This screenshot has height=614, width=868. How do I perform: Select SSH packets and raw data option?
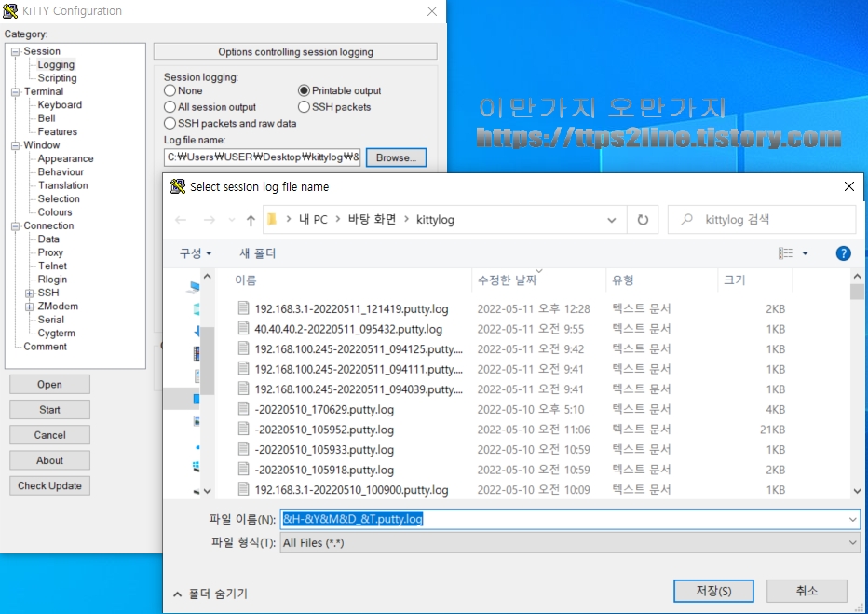[x=170, y=123]
